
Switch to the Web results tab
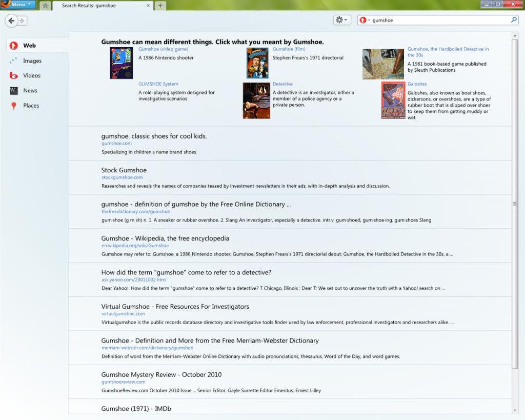(x=29, y=46)
